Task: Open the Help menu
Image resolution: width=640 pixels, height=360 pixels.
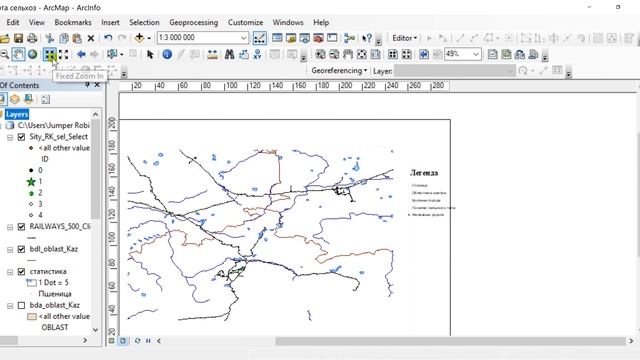Action: pyautogui.click(x=321, y=22)
